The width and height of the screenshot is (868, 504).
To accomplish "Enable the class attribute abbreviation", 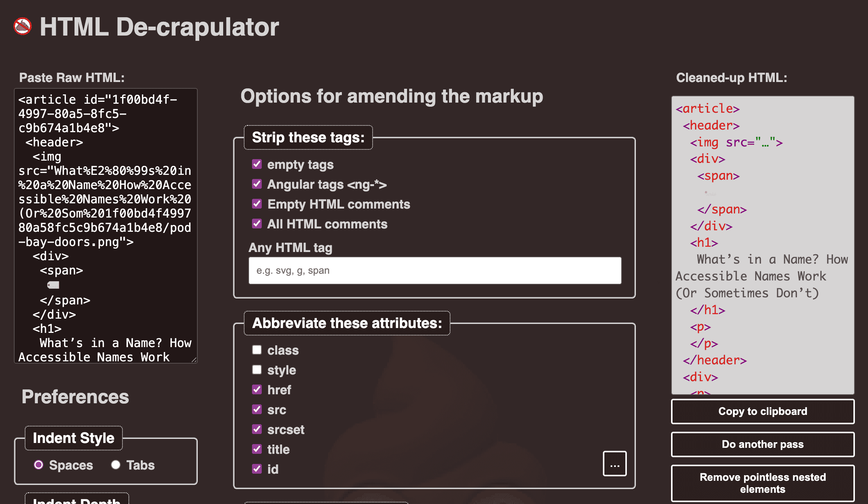I will coord(257,350).
